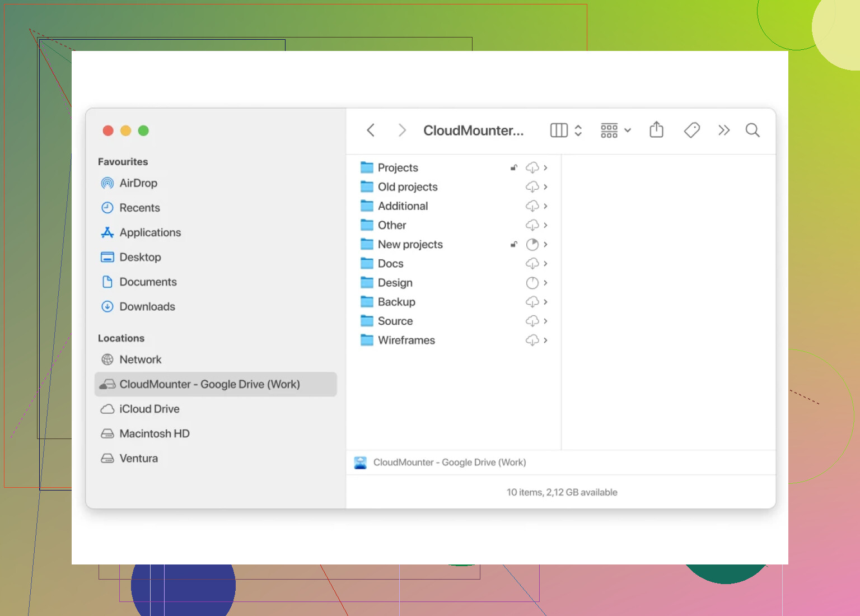Expand Docs with its chevron
Viewport: 860px width, 616px height.
pos(545,263)
